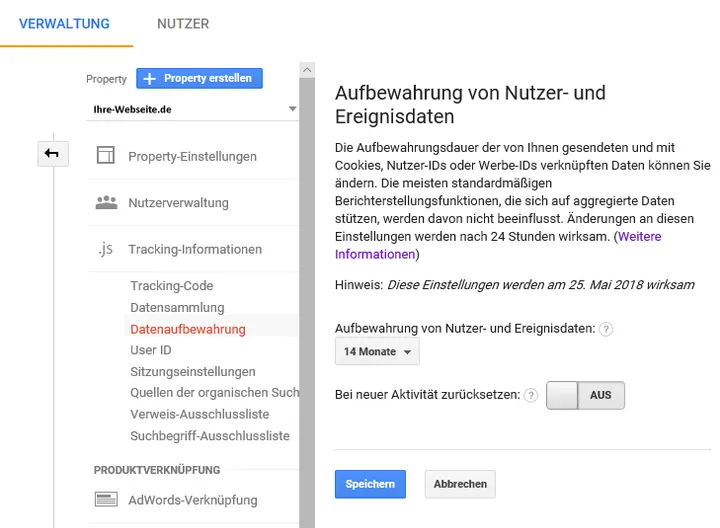Screen dimensions: 720x528
Task: Click the scroll-up arrow of sidebar scrollbar
Action: point(307,70)
